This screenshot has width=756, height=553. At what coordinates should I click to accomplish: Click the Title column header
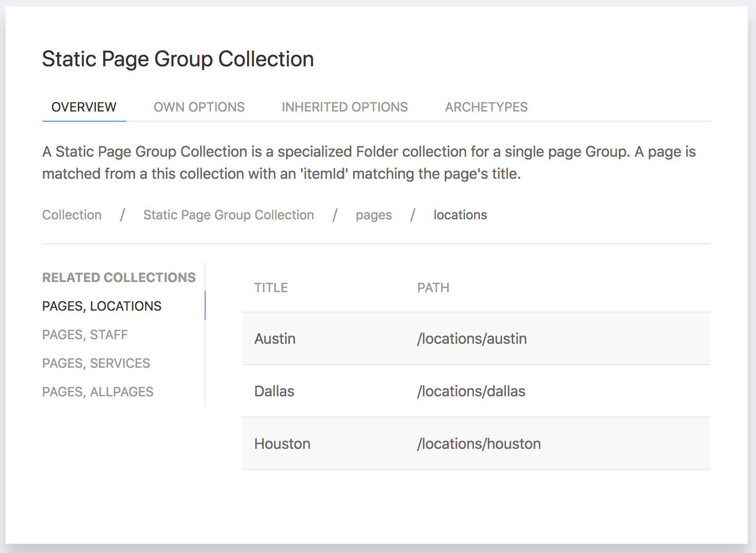pos(271,288)
